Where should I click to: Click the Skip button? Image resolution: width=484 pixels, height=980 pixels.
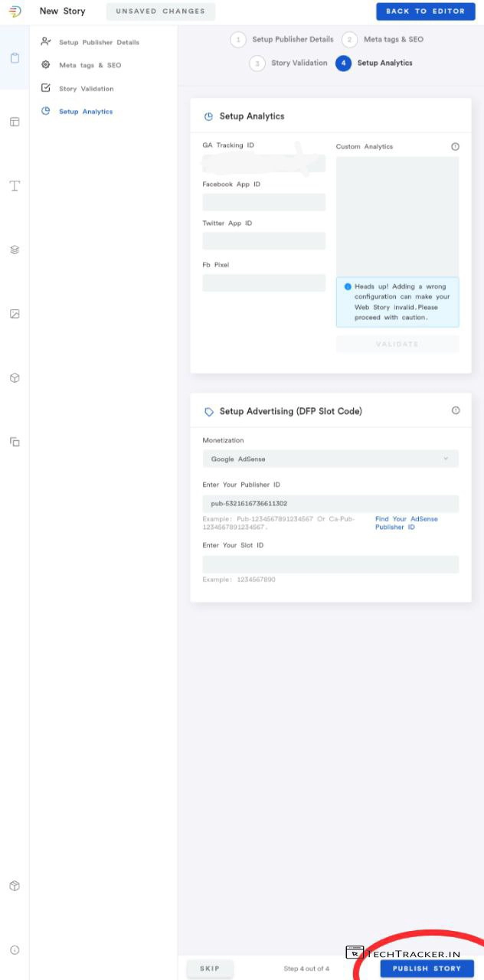[x=210, y=969]
